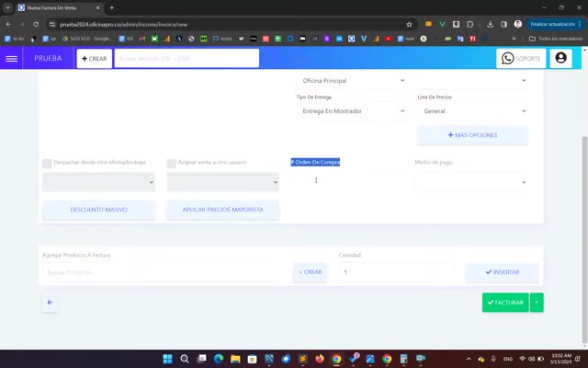Expand the FACTURAR dropdown arrow

click(537, 303)
